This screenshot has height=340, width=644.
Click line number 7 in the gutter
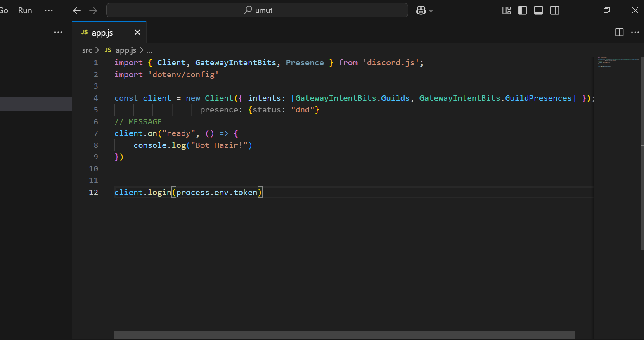96,133
